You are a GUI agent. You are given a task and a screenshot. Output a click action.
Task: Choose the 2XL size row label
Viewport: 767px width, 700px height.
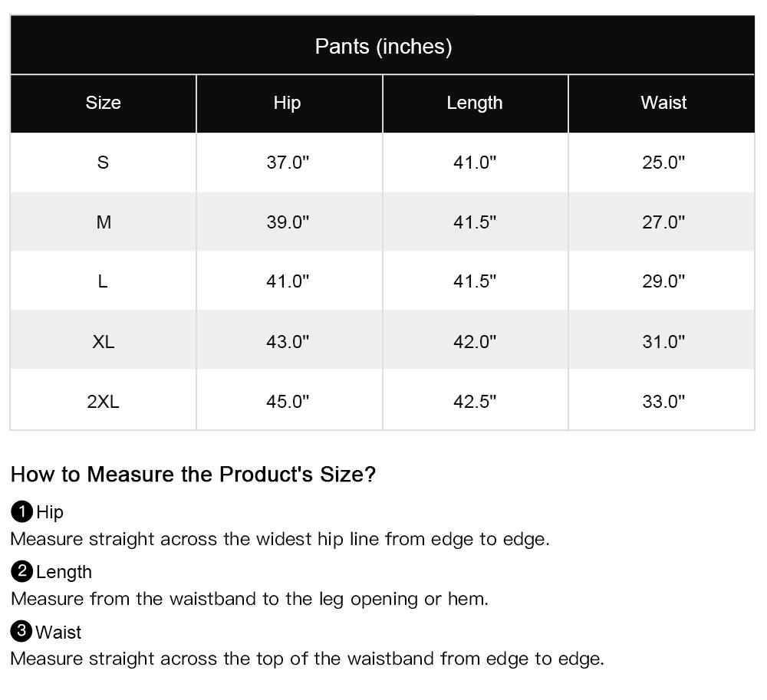104,402
